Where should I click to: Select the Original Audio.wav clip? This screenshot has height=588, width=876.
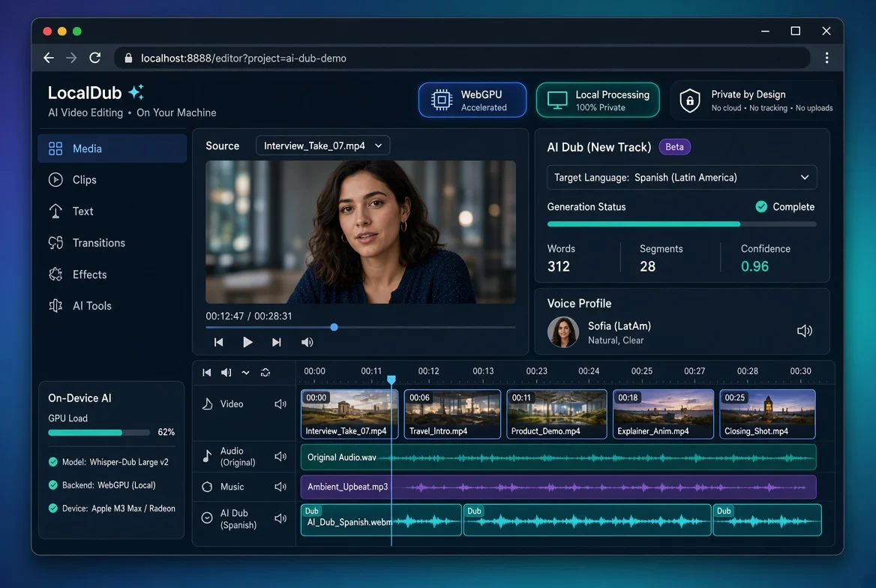pyautogui.click(x=559, y=457)
